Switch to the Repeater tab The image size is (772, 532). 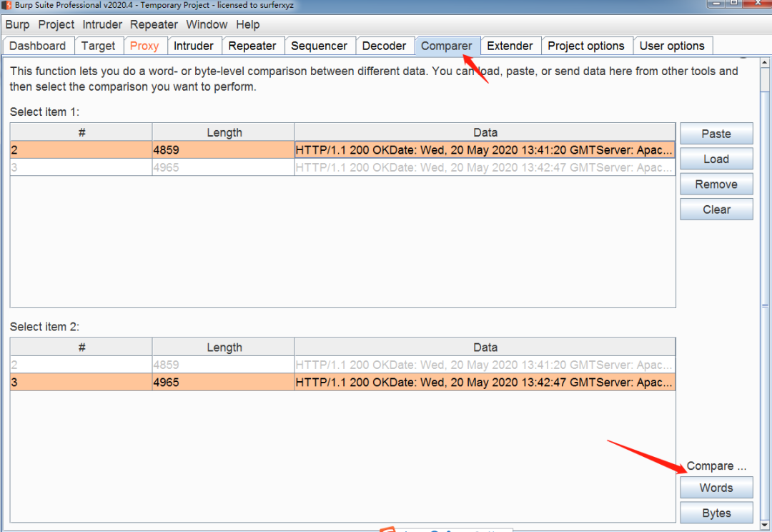(252, 46)
